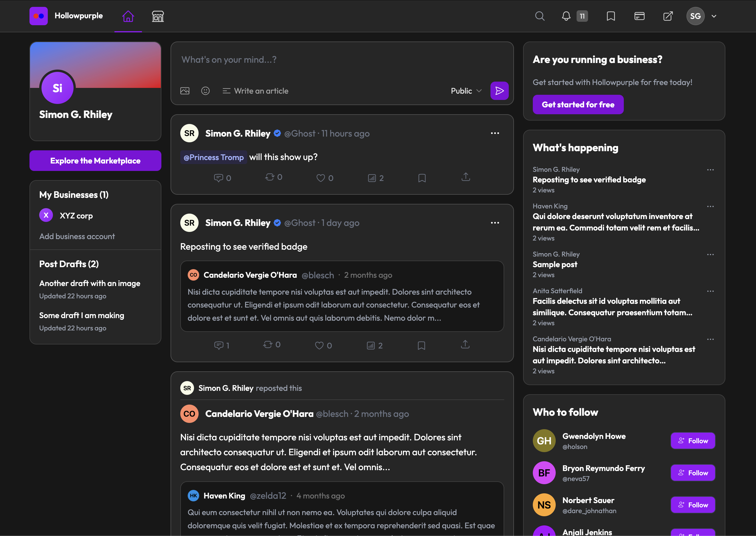Click the Hollowpurple logo
The height and width of the screenshot is (536, 756).
click(x=39, y=16)
